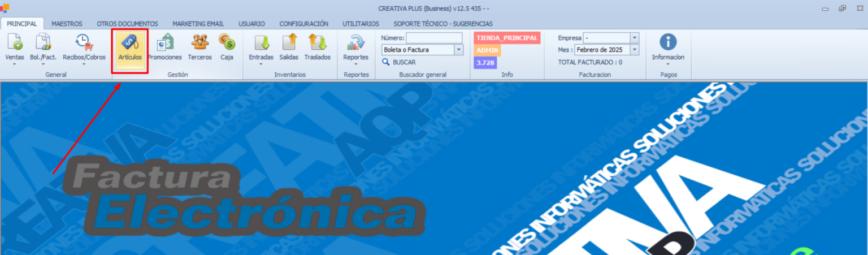Open the Reportes chart icon
The width and height of the screenshot is (868, 255).
point(355,42)
